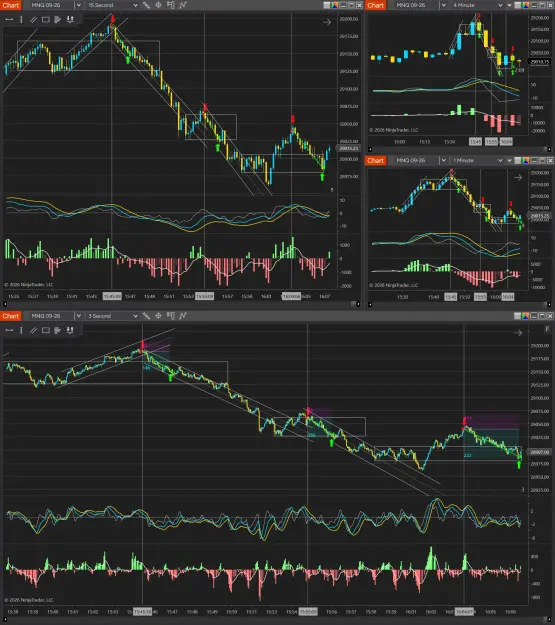Image resolution: width=555 pixels, height=625 pixels.
Task: Click the crosshair cursor icon in 15 Second chart
Action: (x=158, y=5)
